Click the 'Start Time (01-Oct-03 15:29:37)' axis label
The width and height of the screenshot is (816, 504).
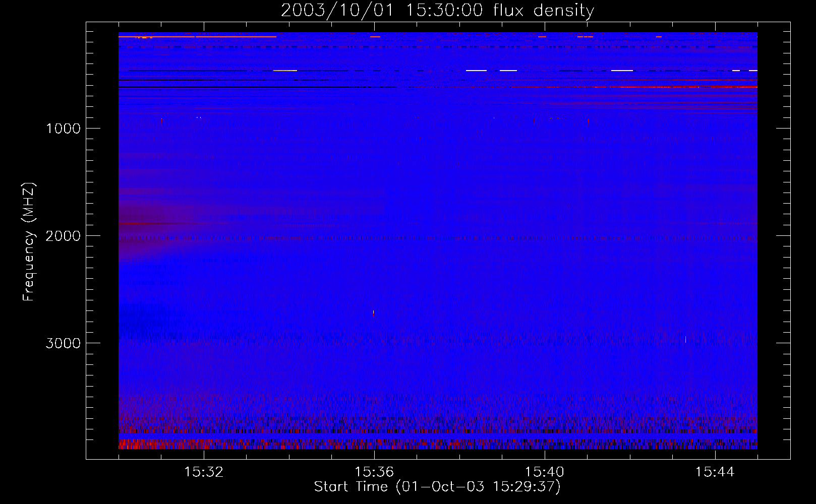click(437, 486)
